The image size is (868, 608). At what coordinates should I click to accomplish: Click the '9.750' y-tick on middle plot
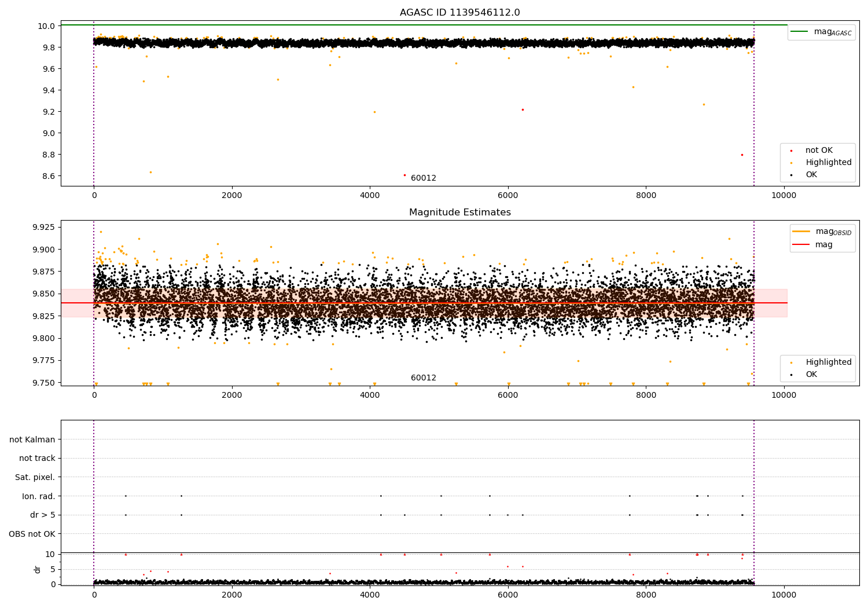tap(44, 383)
